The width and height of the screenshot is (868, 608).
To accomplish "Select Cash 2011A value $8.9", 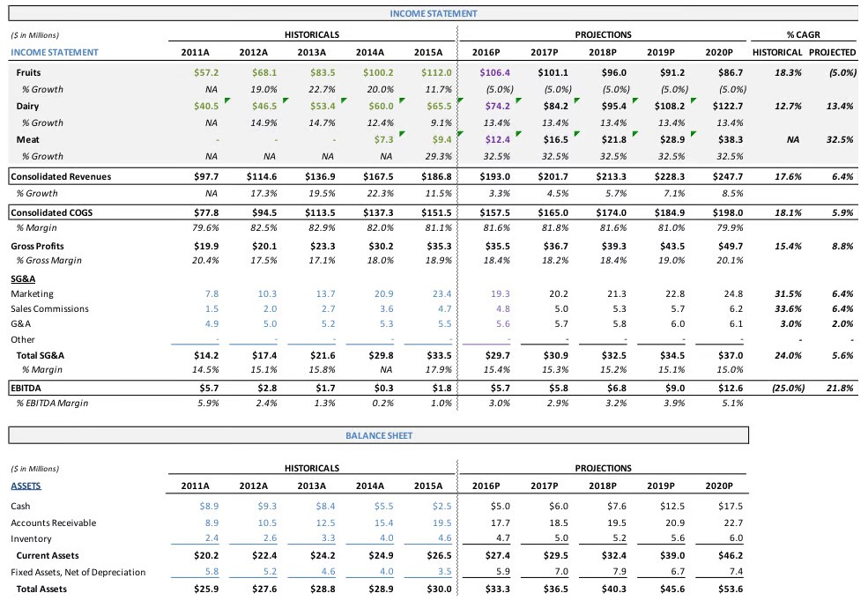I will coord(209,506).
